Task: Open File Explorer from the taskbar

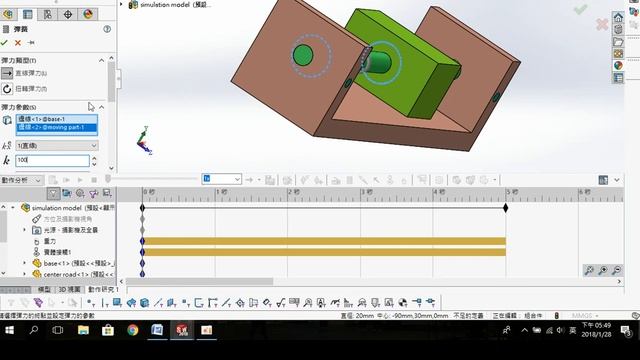Action: [x=83, y=330]
